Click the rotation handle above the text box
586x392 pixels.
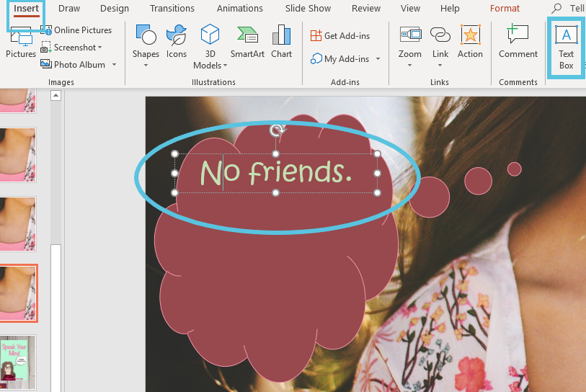click(276, 130)
